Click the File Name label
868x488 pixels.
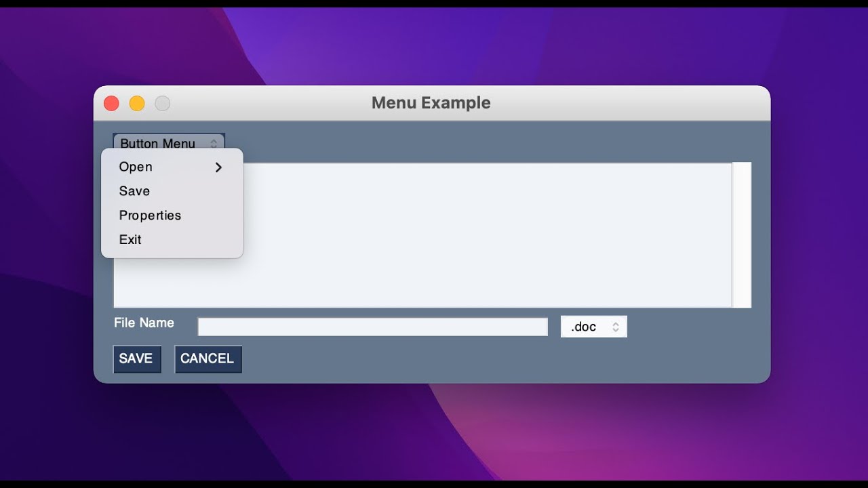coord(144,323)
